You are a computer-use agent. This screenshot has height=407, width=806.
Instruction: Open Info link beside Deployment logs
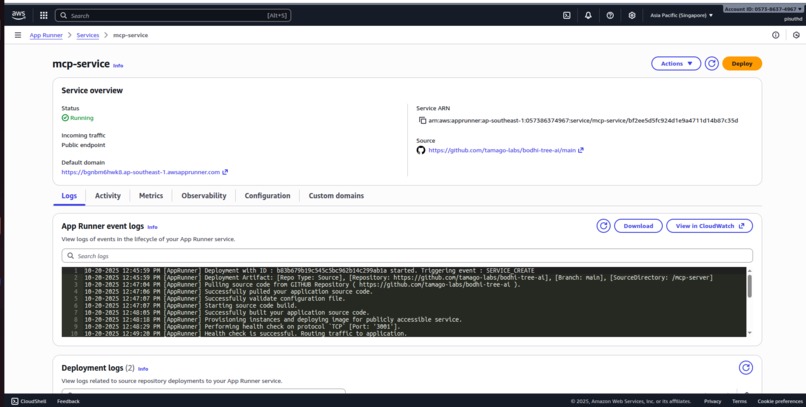[143, 369]
